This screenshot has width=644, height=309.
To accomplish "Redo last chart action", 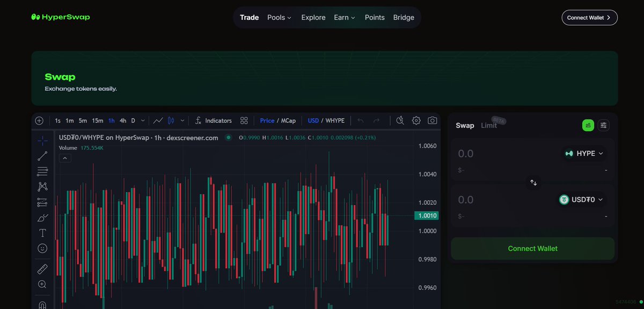I will [376, 120].
